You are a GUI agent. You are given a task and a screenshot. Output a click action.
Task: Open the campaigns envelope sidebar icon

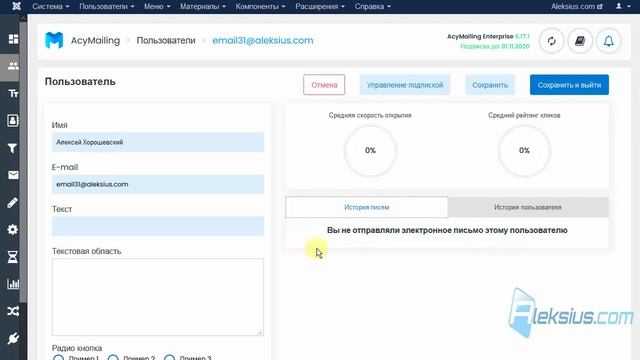tap(13, 175)
